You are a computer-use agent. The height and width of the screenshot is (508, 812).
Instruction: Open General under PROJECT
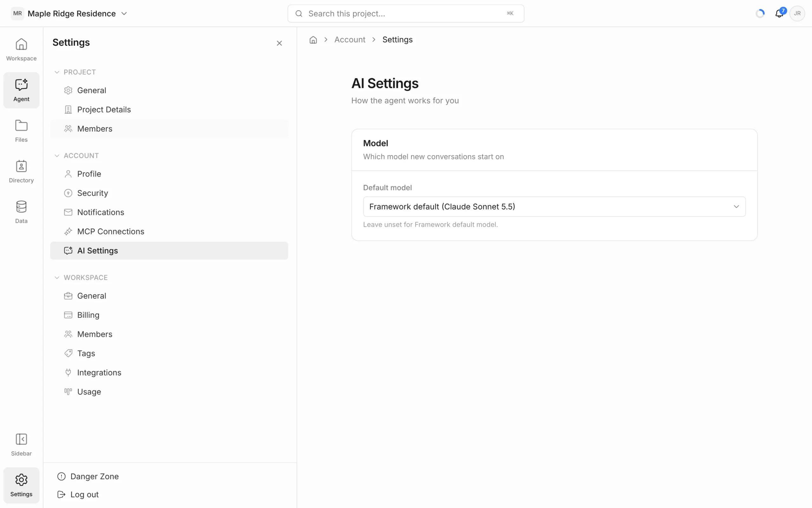pos(169,90)
